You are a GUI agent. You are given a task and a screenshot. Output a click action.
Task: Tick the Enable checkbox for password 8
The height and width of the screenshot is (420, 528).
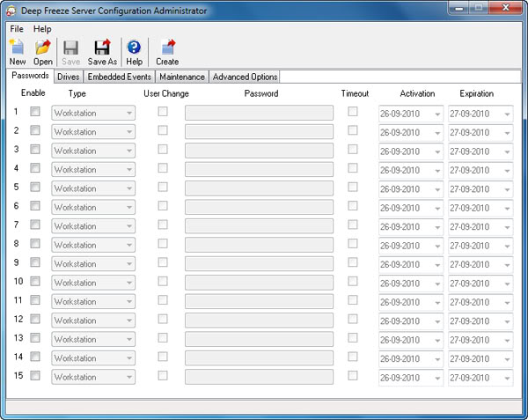35,244
